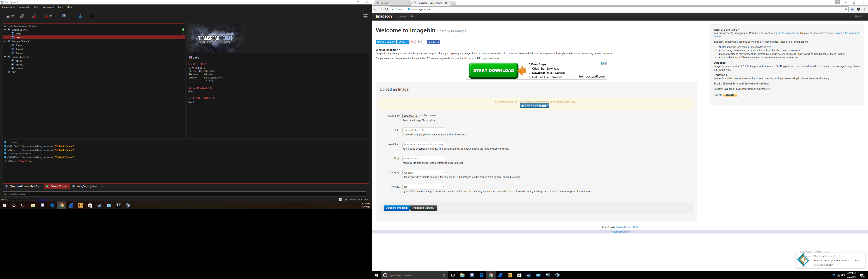Click Choose File button
This screenshot has height=279, width=868.
tap(411, 116)
